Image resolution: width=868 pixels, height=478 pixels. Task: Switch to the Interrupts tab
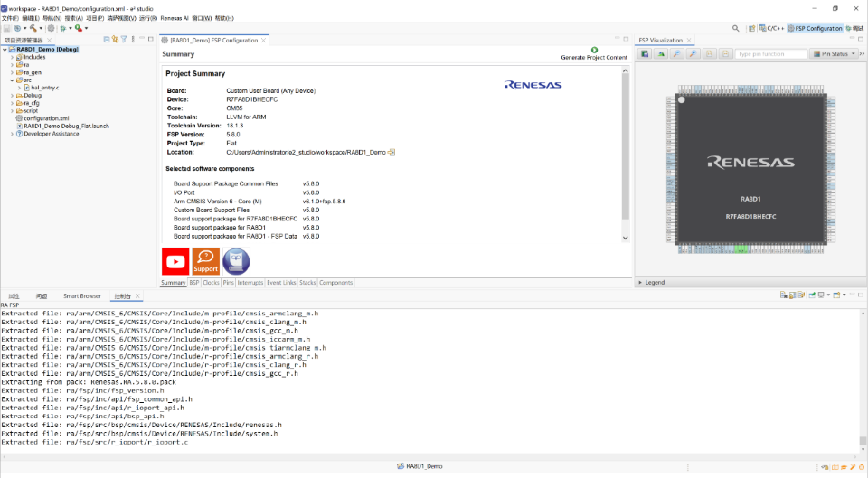250,283
